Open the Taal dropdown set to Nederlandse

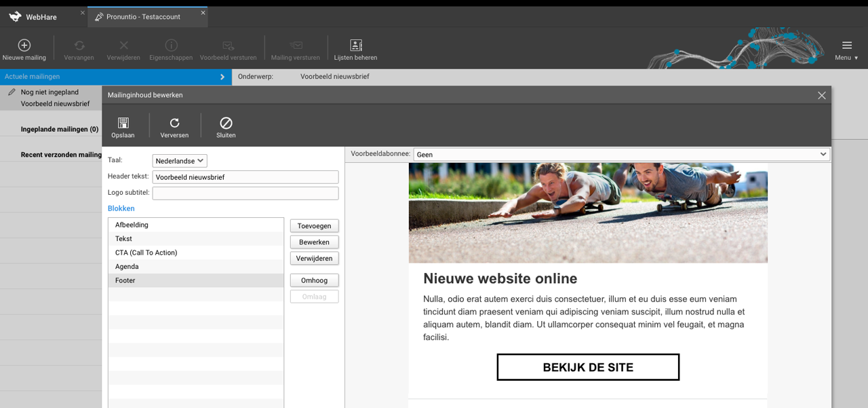point(180,161)
